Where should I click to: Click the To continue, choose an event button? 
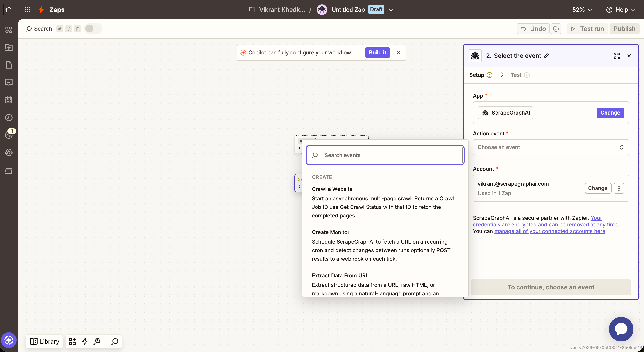tap(551, 287)
